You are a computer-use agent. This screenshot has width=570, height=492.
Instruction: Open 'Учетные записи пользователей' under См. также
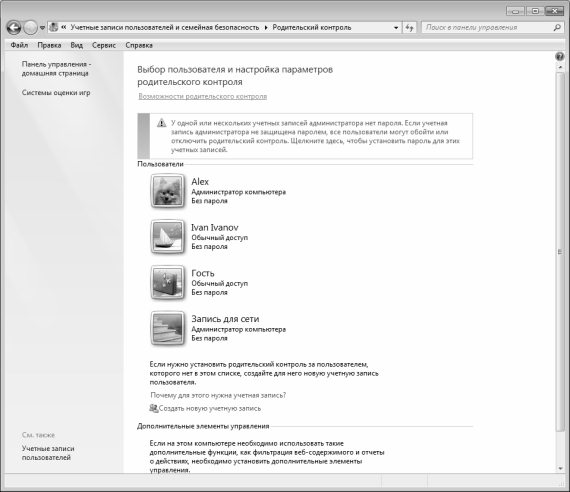[x=48, y=453]
